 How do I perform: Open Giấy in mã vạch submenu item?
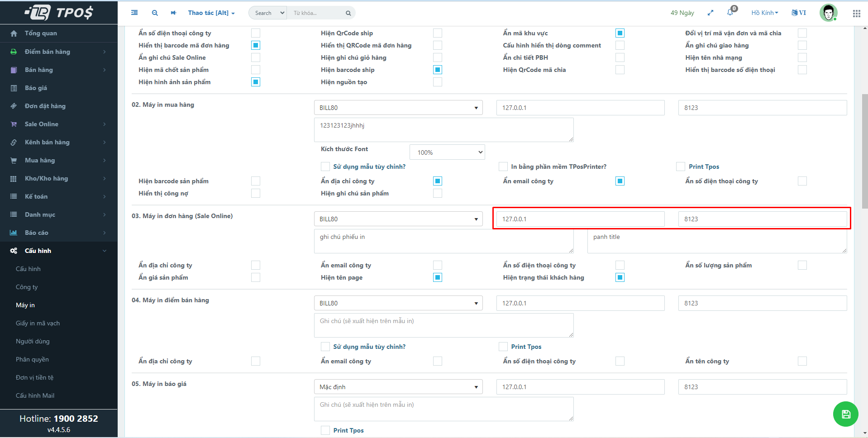pos(38,323)
